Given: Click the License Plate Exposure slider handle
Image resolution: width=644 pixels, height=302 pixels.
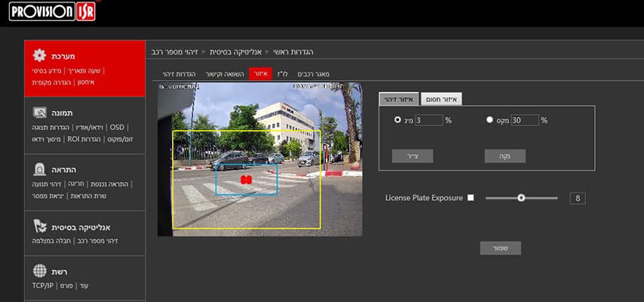Looking at the screenshot, I should 520,198.
